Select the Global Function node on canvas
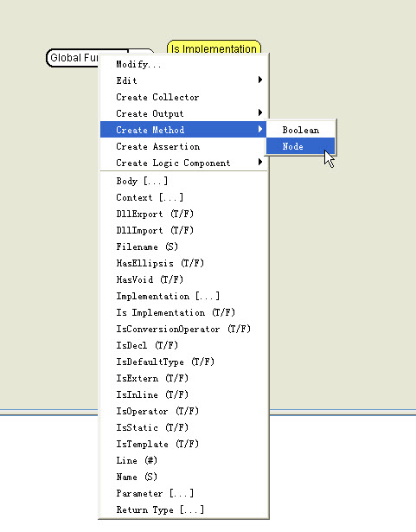Image resolution: width=416 pixels, height=532 pixels. [73, 58]
